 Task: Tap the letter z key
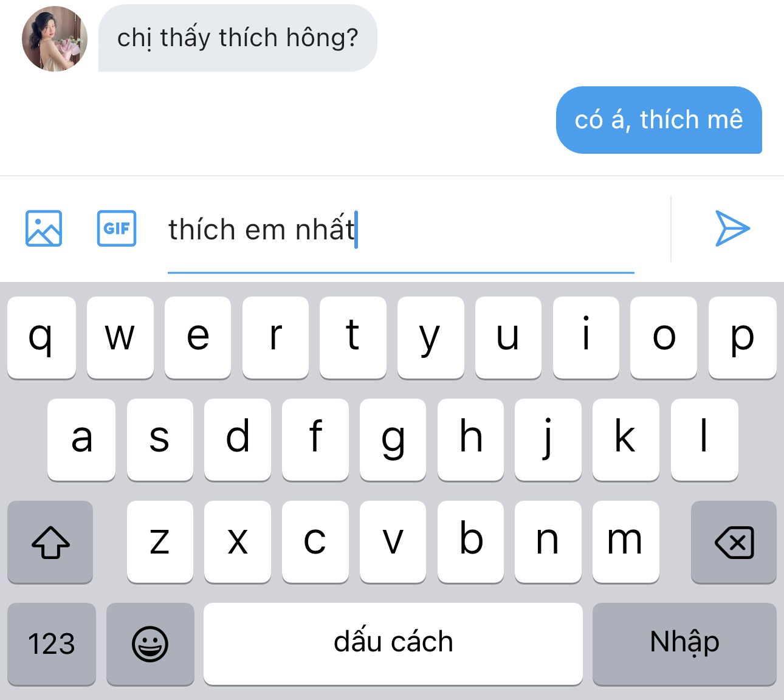[160, 542]
